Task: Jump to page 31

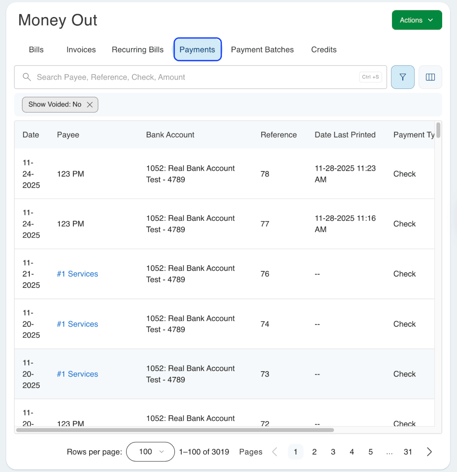Action: pos(408,452)
